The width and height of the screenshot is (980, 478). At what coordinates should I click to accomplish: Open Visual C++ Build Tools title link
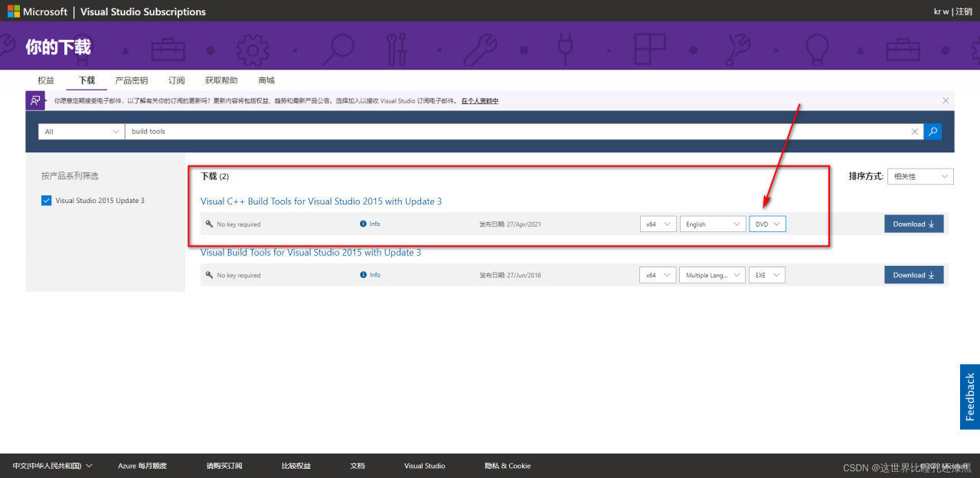pos(321,201)
